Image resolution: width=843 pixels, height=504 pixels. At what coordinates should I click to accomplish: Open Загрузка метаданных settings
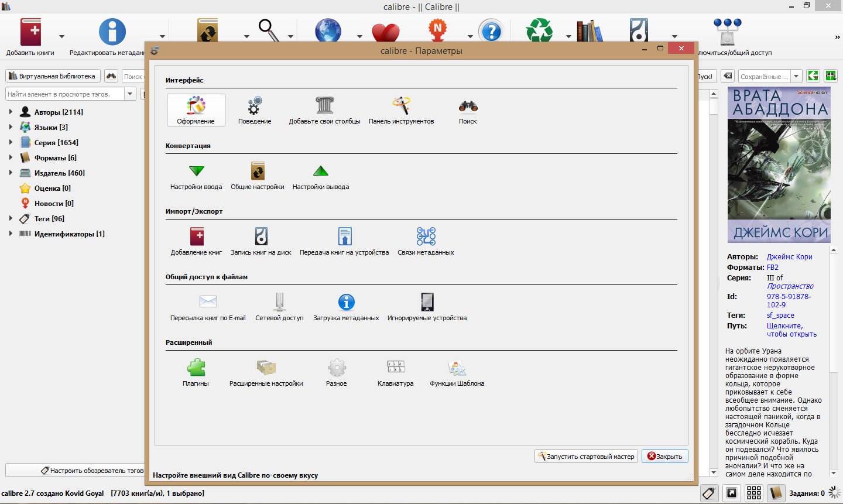346,307
